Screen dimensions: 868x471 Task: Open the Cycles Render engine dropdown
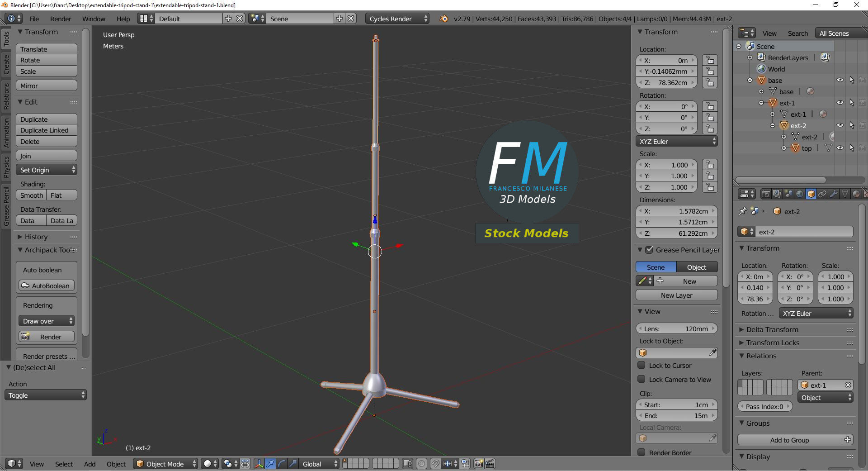coord(397,19)
